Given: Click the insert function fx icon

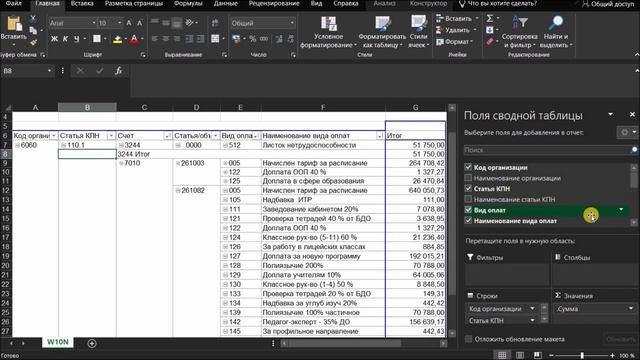Looking at the screenshot, I should tap(118, 71).
